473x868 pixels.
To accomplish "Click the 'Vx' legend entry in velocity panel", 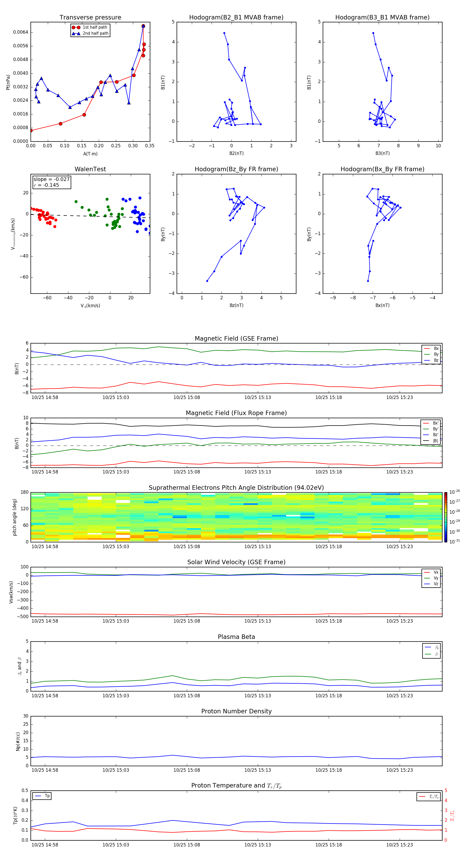I will 431,573.
